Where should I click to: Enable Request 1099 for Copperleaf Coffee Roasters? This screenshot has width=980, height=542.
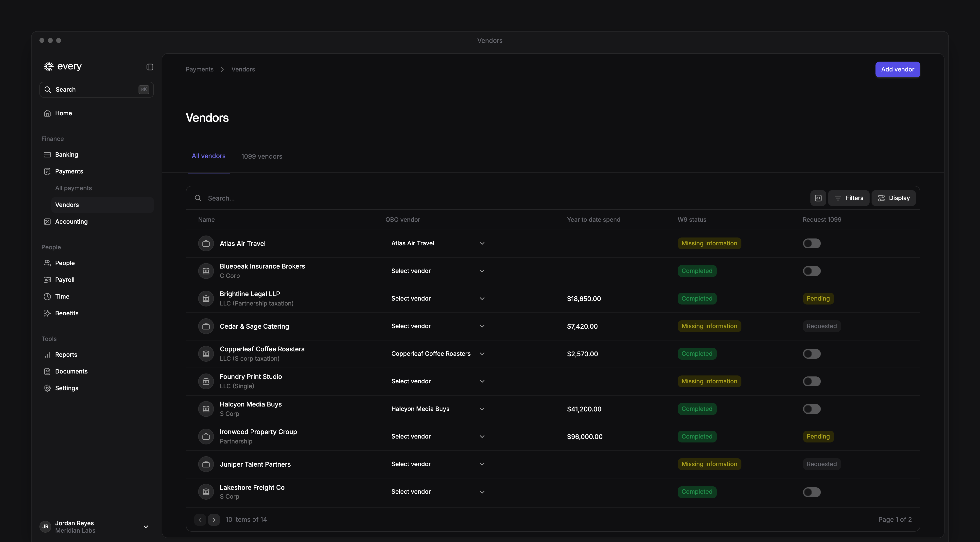(x=811, y=354)
